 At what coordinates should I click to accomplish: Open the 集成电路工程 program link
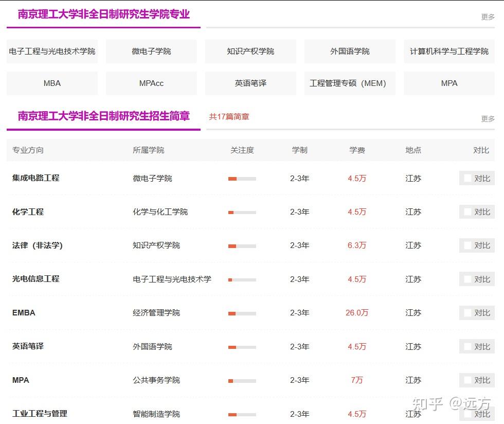[35, 178]
